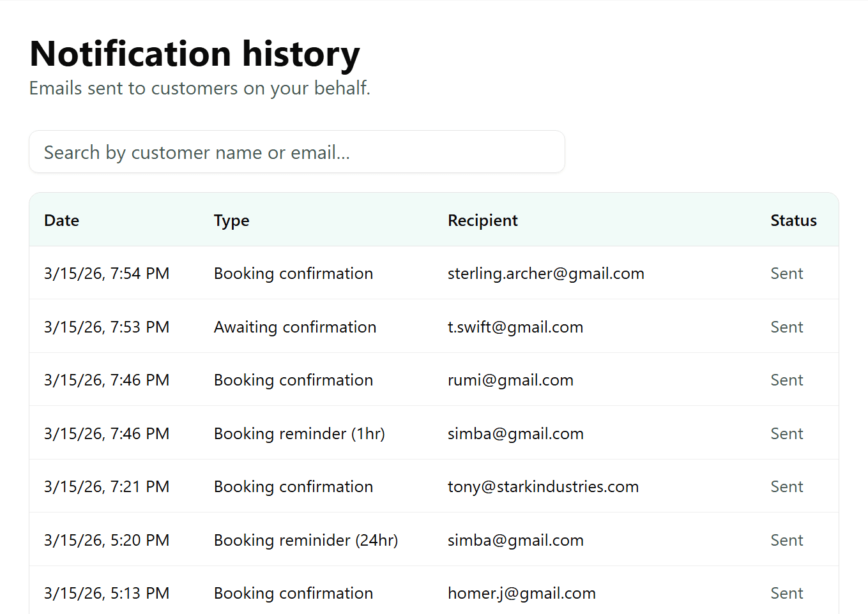
Task: Click the email simba@gmail.com in the 7:46 PM row
Action: click(x=515, y=433)
